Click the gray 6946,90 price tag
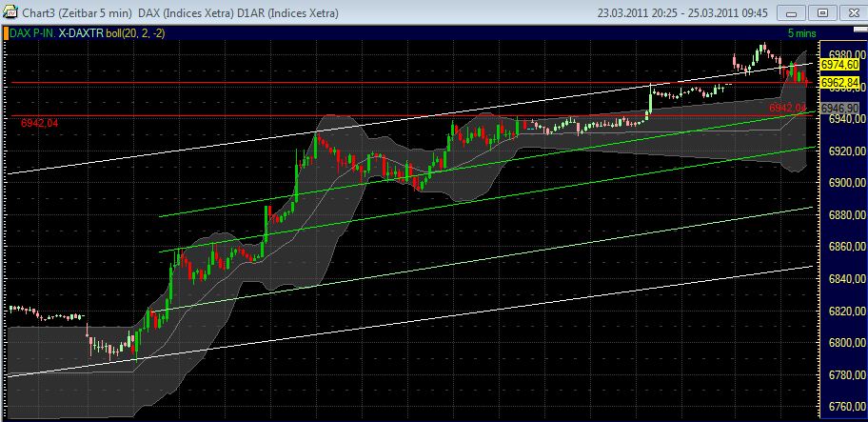868x422 pixels. pyautogui.click(x=839, y=108)
